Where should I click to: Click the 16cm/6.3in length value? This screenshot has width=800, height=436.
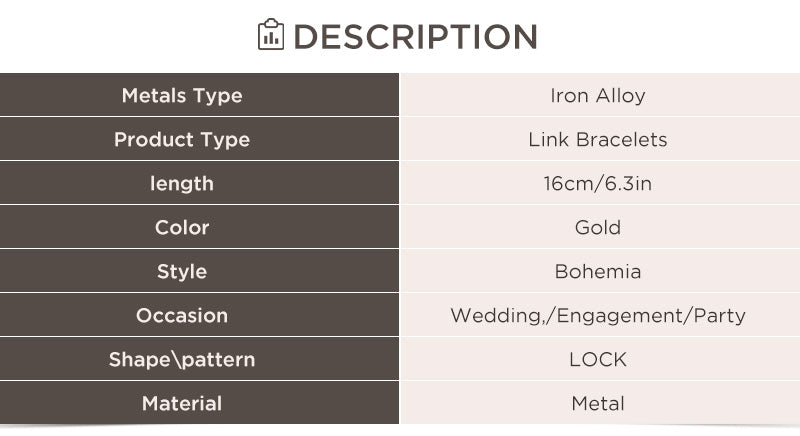click(x=597, y=184)
